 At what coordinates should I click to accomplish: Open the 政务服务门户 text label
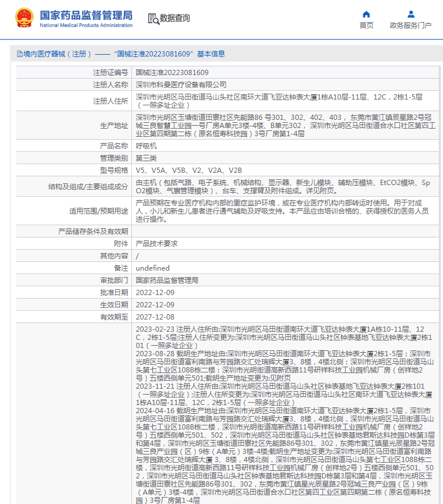pos(410,26)
